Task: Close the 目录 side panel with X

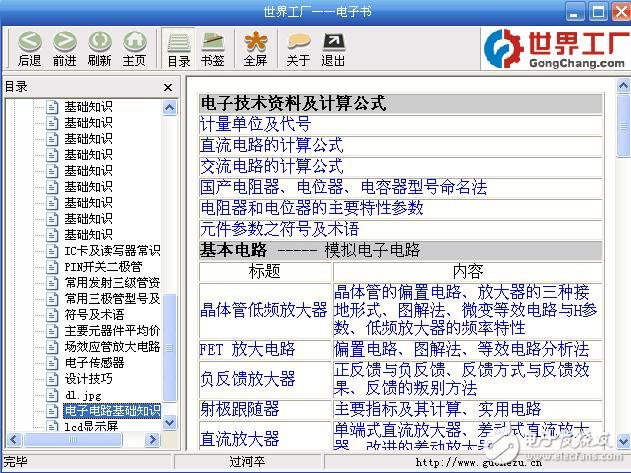Action: pyautogui.click(x=168, y=87)
